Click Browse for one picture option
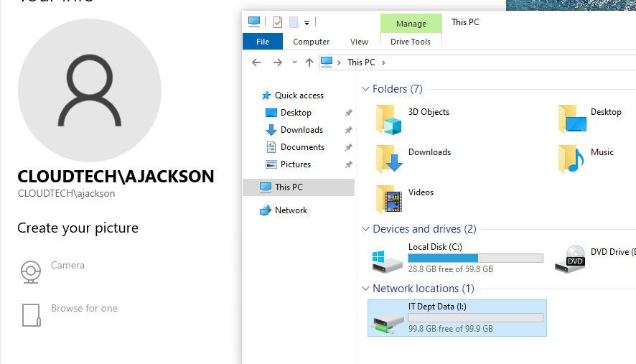This screenshot has height=364, width=636. tap(84, 309)
